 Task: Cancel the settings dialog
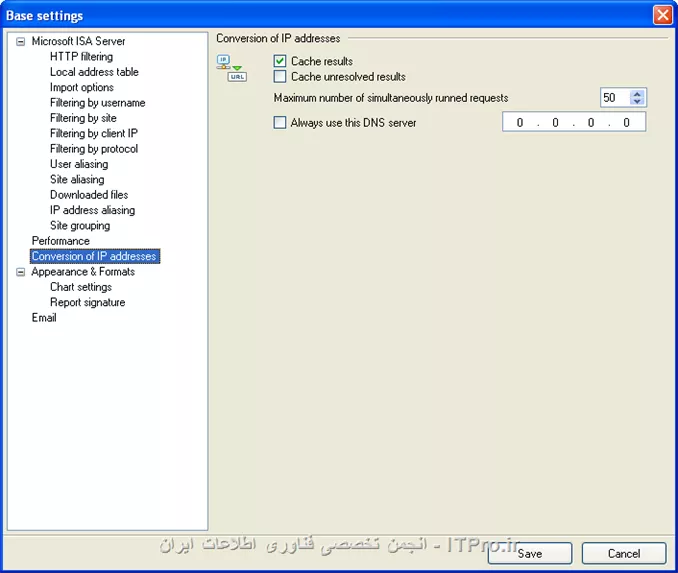click(624, 553)
